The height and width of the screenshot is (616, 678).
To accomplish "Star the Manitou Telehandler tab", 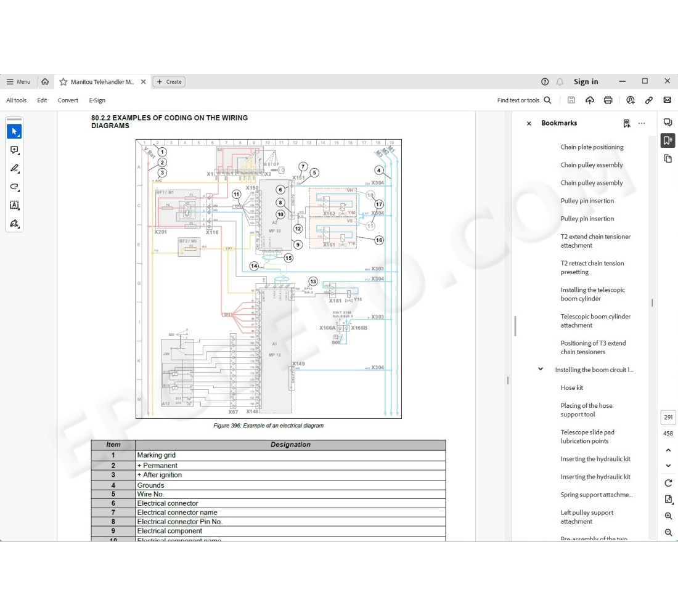I will (x=63, y=81).
